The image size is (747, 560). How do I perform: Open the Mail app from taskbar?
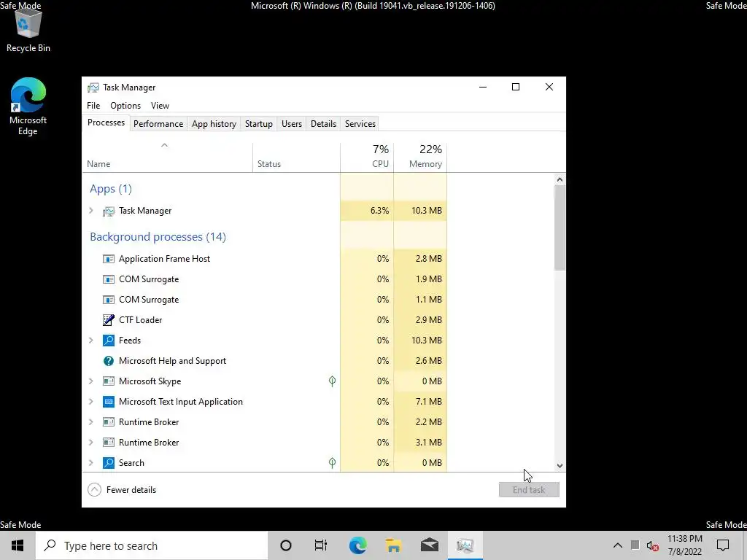click(x=429, y=545)
